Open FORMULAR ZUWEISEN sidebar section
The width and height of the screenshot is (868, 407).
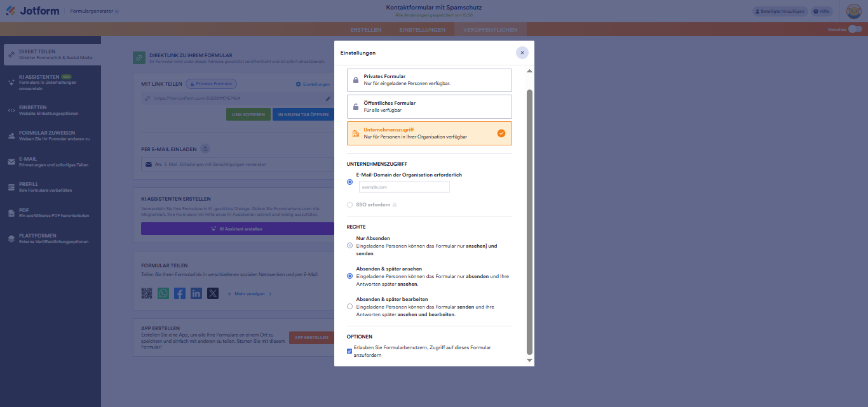pos(51,135)
